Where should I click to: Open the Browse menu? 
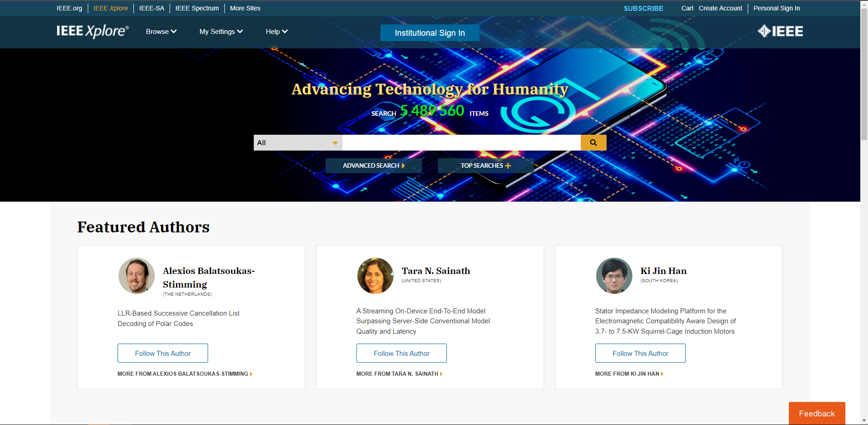pos(161,32)
